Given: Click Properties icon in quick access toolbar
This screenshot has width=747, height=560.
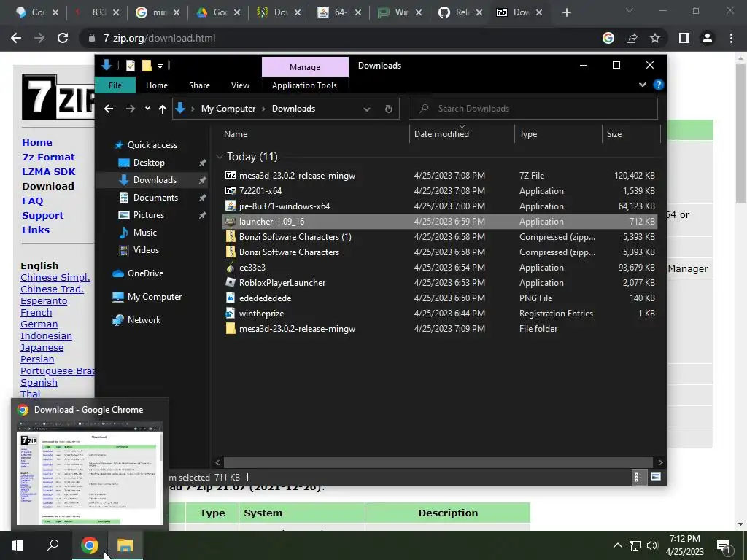Looking at the screenshot, I should click(x=130, y=66).
